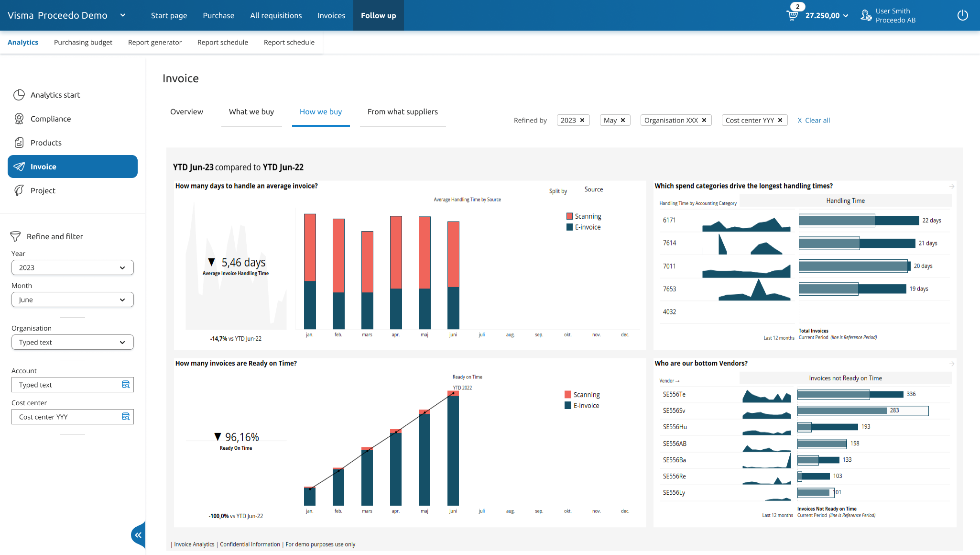Image resolution: width=980 pixels, height=555 pixels.
Task: Click the SE556Te vendor 336 bar
Action: click(x=850, y=394)
